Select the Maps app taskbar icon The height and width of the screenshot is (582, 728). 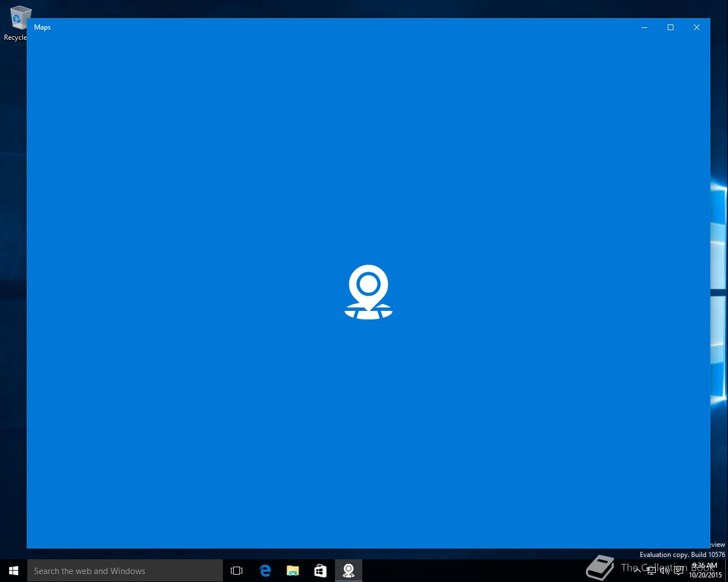(349, 571)
